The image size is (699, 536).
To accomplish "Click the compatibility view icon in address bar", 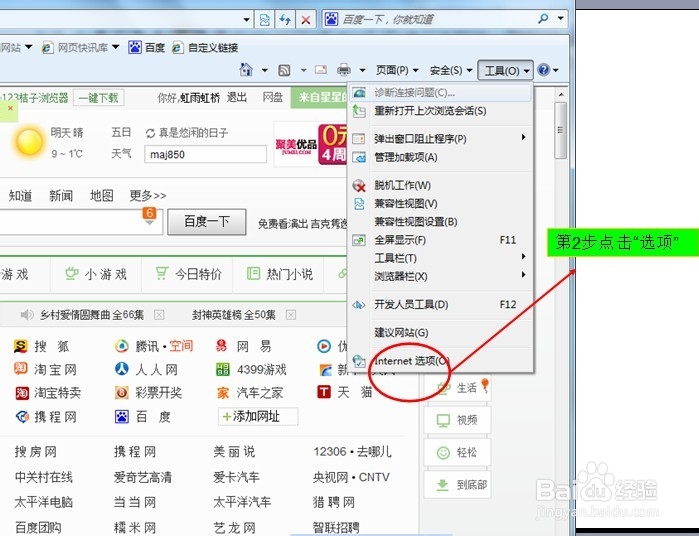I will 264,20.
